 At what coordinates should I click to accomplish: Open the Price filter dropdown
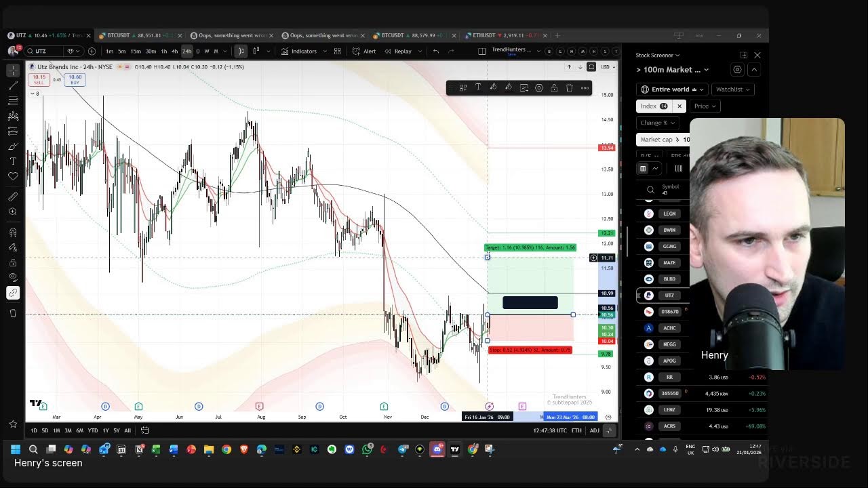(x=705, y=106)
